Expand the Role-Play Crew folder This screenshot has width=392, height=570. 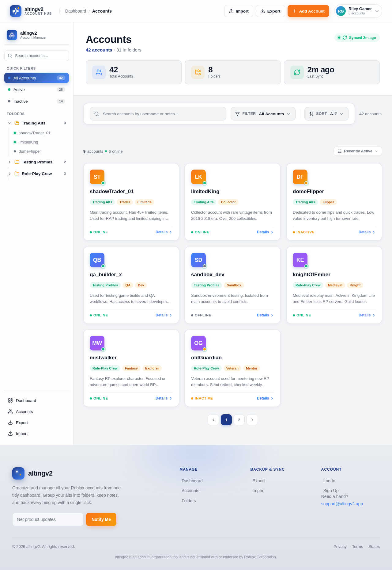coord(9,174)
